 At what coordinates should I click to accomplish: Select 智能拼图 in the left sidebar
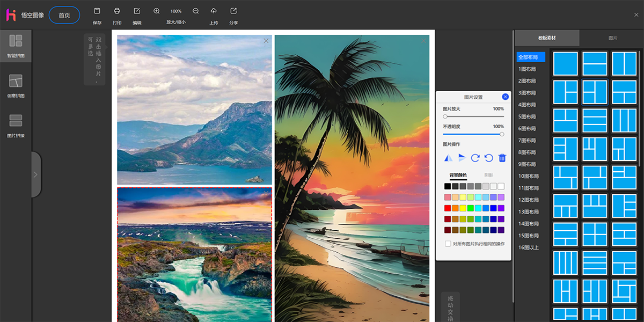point(16,46)
